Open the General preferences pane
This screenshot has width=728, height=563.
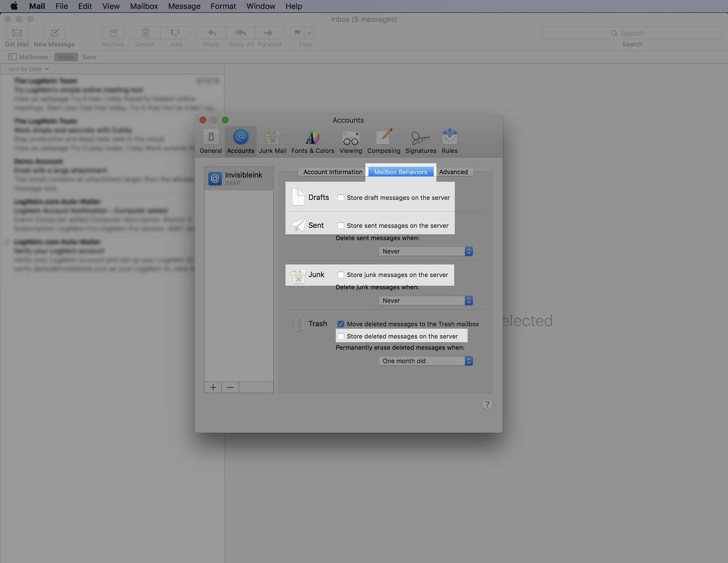(211, 141)
